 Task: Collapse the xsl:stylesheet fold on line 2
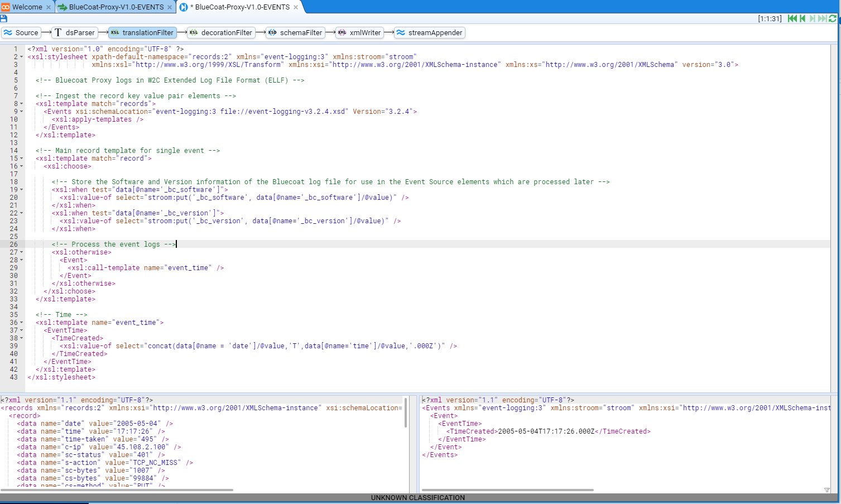click(22, 57)
